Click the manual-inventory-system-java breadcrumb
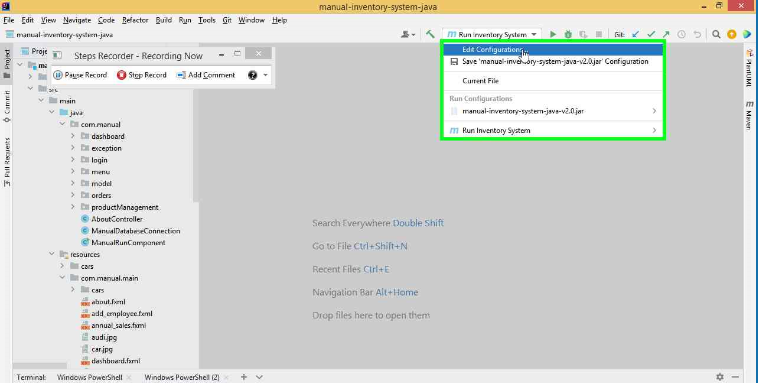The height and width of the screenshot is (383, 758). tap(59, 35)
